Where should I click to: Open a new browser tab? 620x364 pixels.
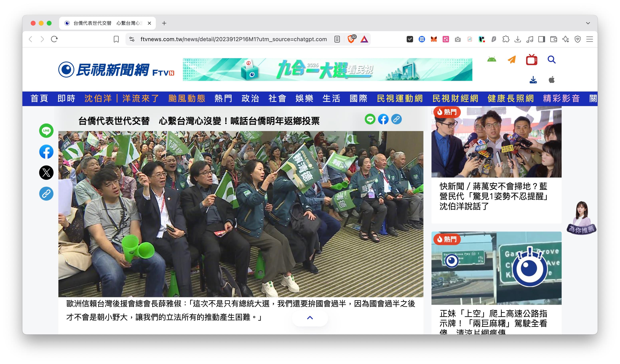(x=164, y=23)
